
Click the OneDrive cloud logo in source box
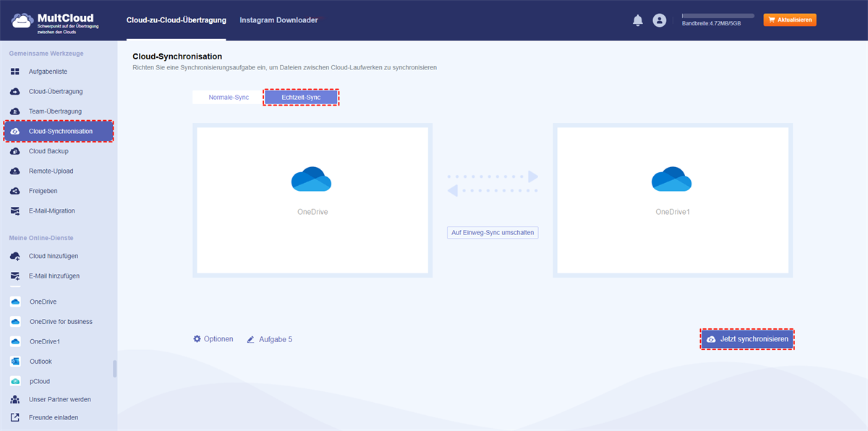pos(312,179)
